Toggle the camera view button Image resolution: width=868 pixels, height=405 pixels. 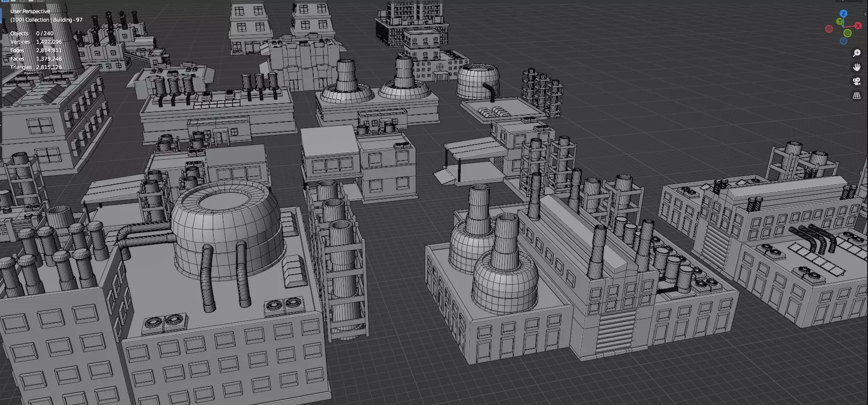click(857, 81)
